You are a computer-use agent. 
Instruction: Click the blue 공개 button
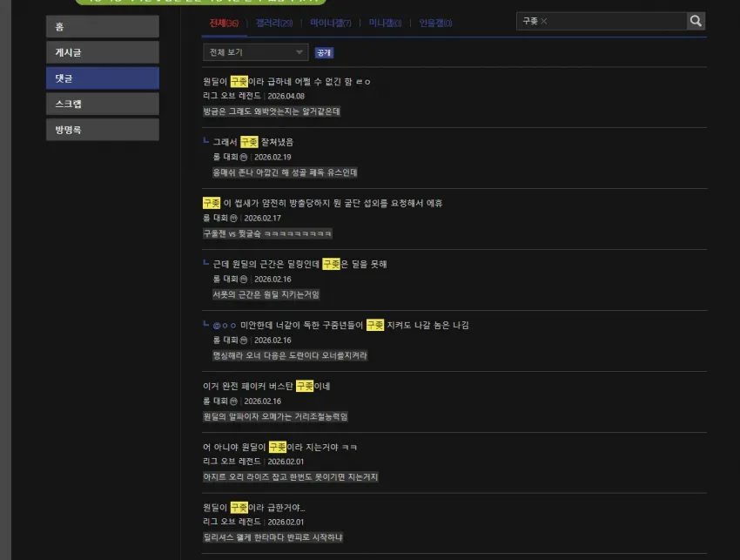click(324, 53)
